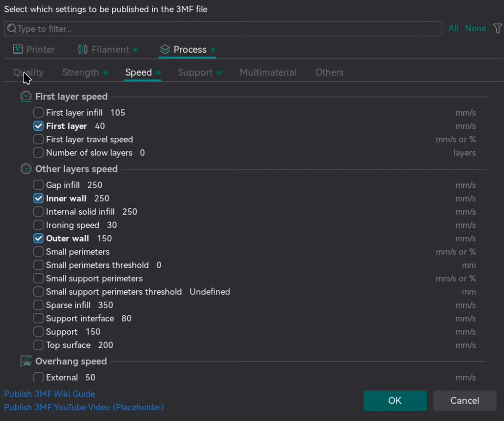Enable Small perimeters threshold checkbox
504x421 pixels.
pyautogui.click(x=38, y=265)
